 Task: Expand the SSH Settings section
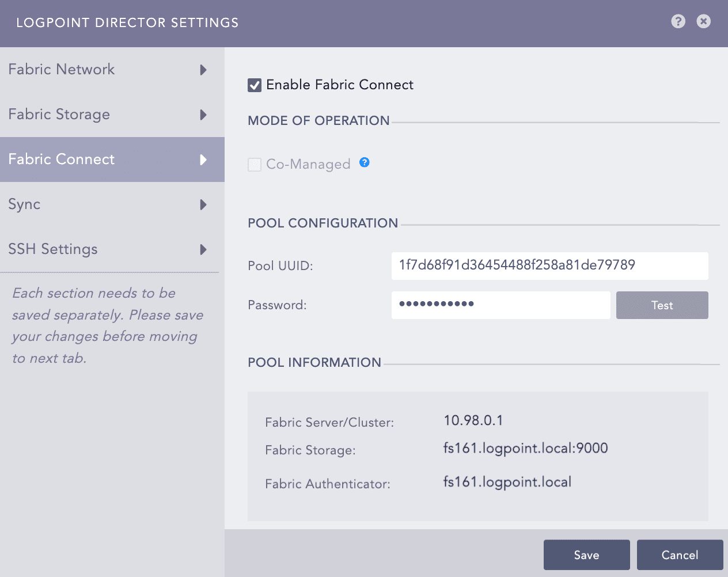coord(203,249)
